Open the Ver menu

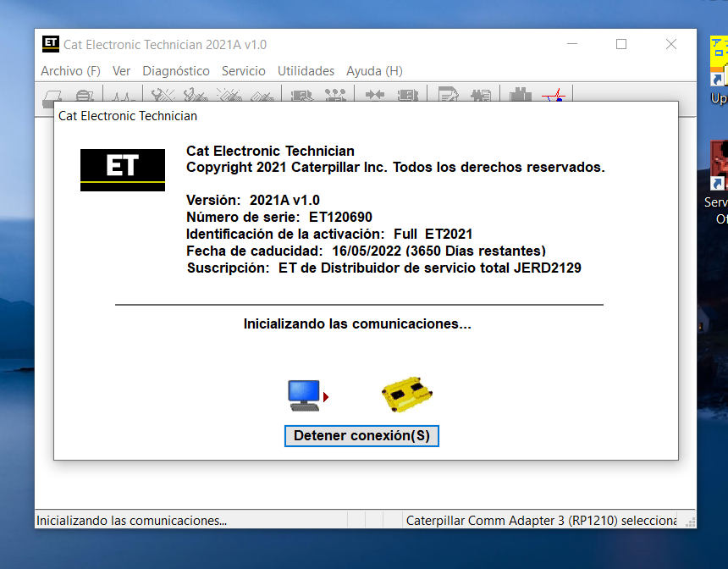click(x=121, y=71)
